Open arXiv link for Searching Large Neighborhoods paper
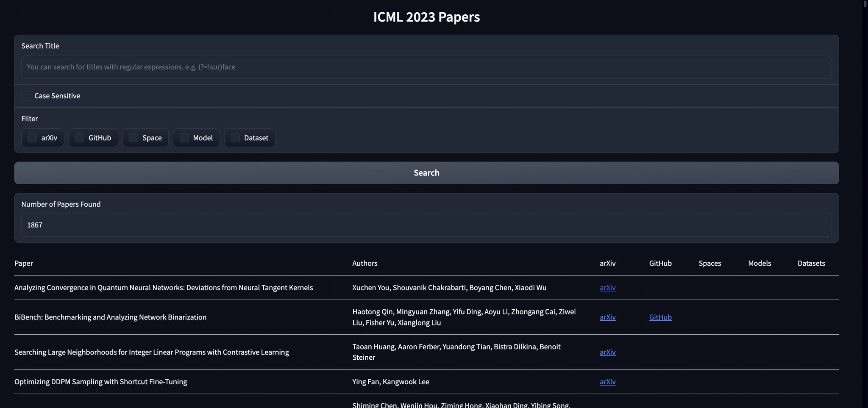 pos(607,352)
